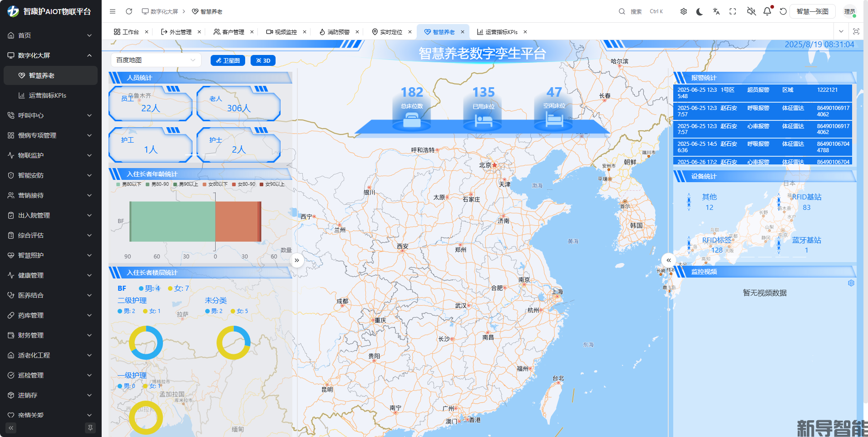Open the notification bell

pyautogui.click(x=767, y=11)
